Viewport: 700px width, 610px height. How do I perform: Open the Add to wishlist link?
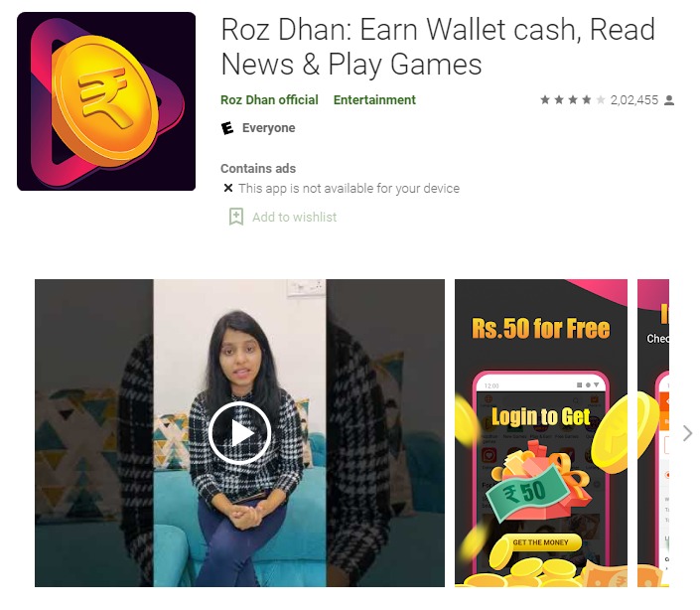pos(294,217)
